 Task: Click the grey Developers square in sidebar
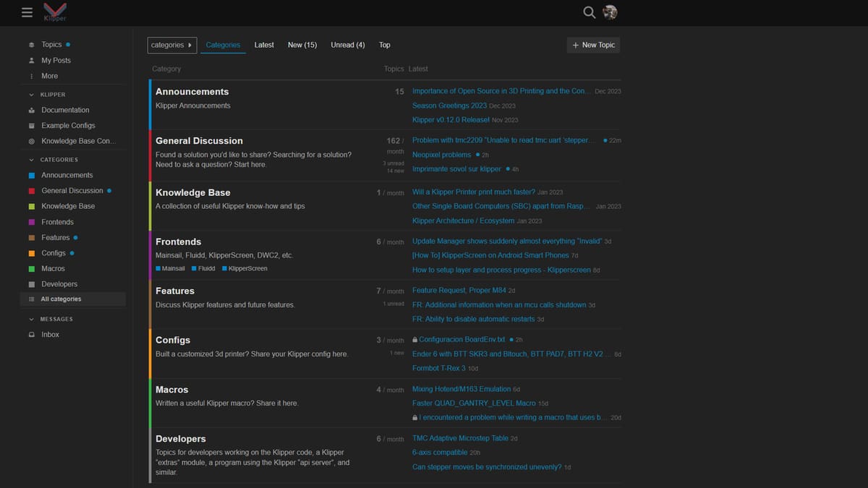(x=31, y=284)
